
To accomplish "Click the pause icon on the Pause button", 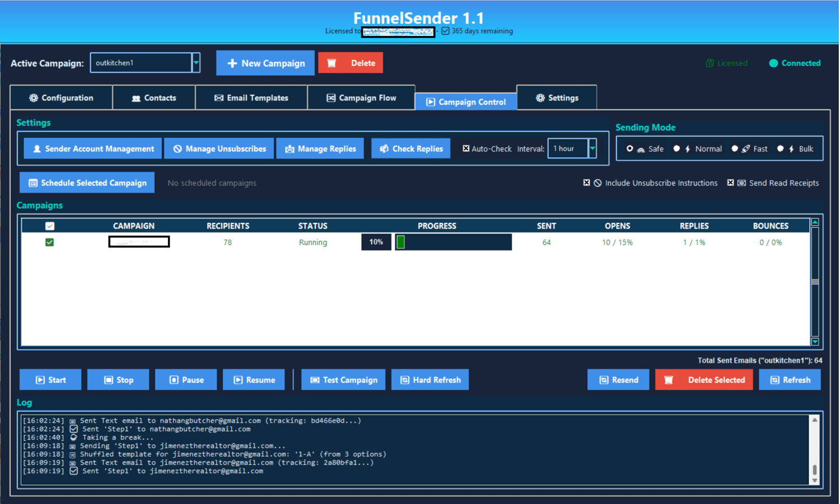I will [174, 380].
